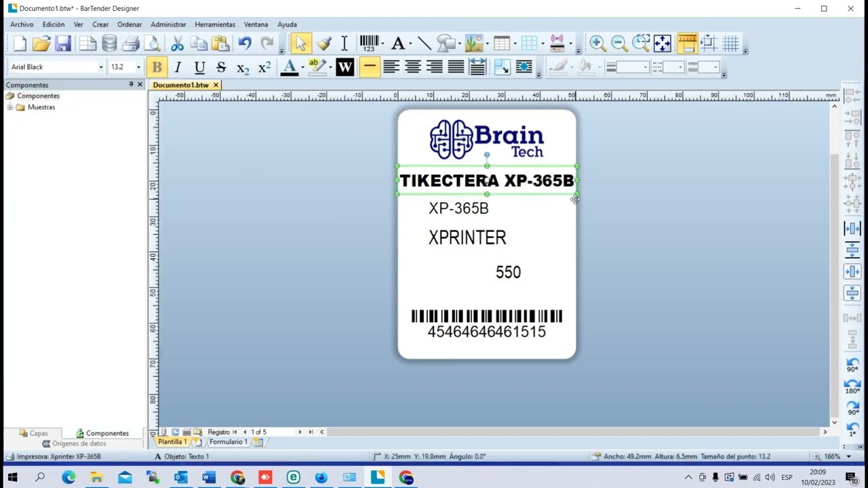Click the font color A swatch
The height and width of the screenshot is (488, 868).
coord(290,67)
